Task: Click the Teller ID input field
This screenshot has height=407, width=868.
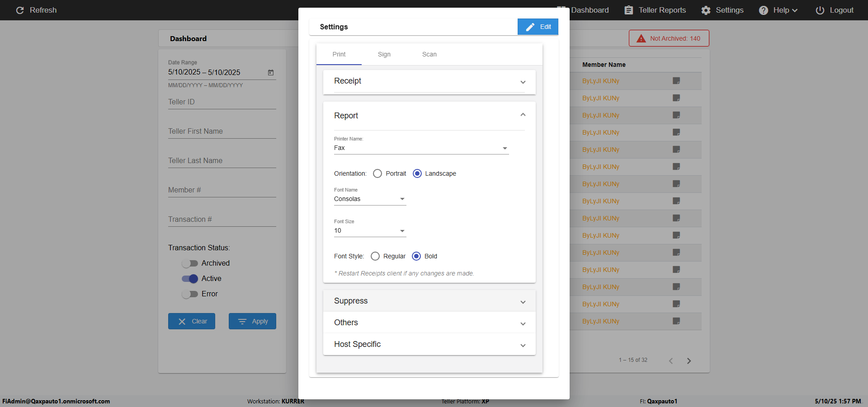Action: click(222, 102)
